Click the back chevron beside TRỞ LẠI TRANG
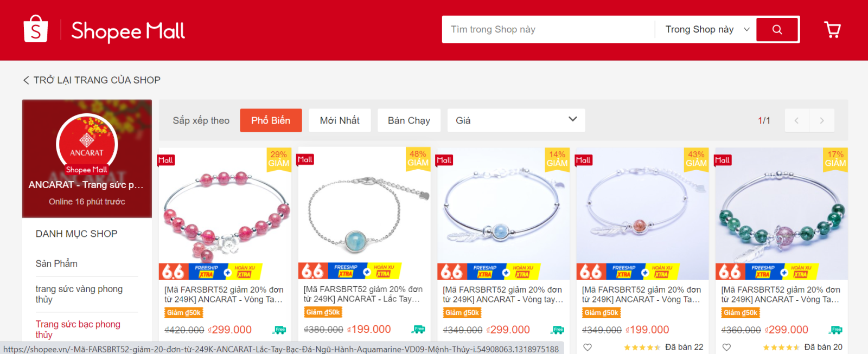The height and width of the screenshot is (354, 868). [x=26, y=80]
